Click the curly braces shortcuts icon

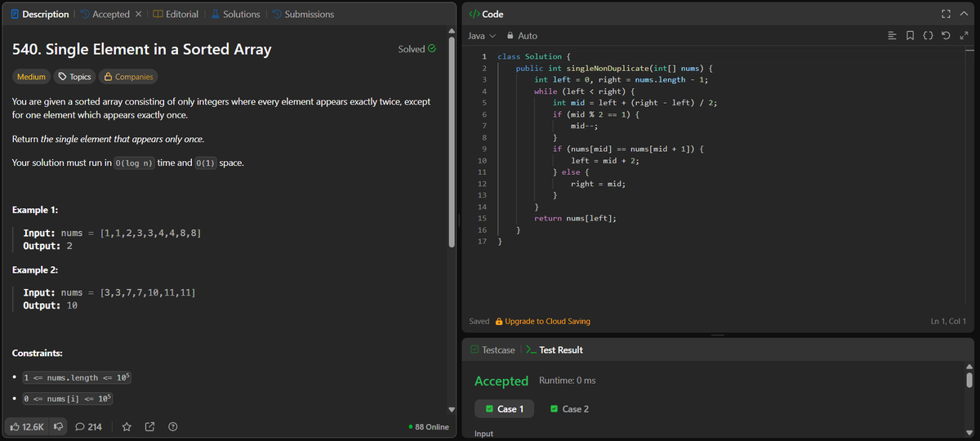[929, 36]
